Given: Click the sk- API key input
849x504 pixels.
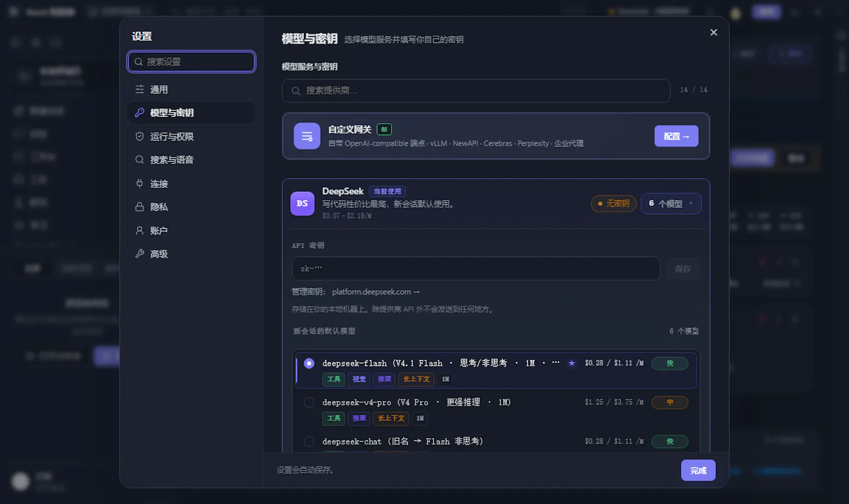Looking at the screenshot, I should point(476,269).
